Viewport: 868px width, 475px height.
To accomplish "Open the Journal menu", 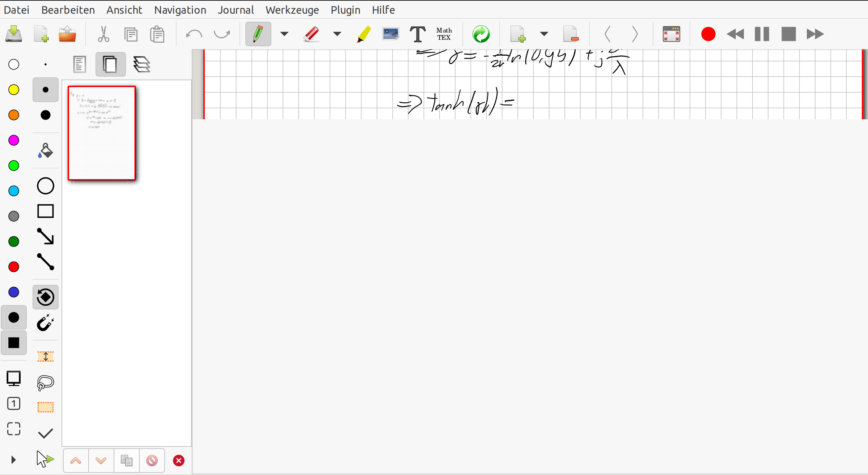I will pos(236,10).
